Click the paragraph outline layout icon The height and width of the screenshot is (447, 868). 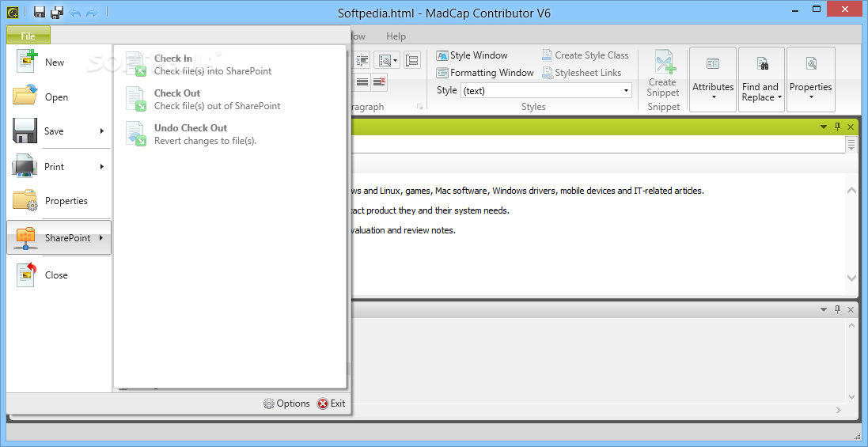(x=412, y=60)
